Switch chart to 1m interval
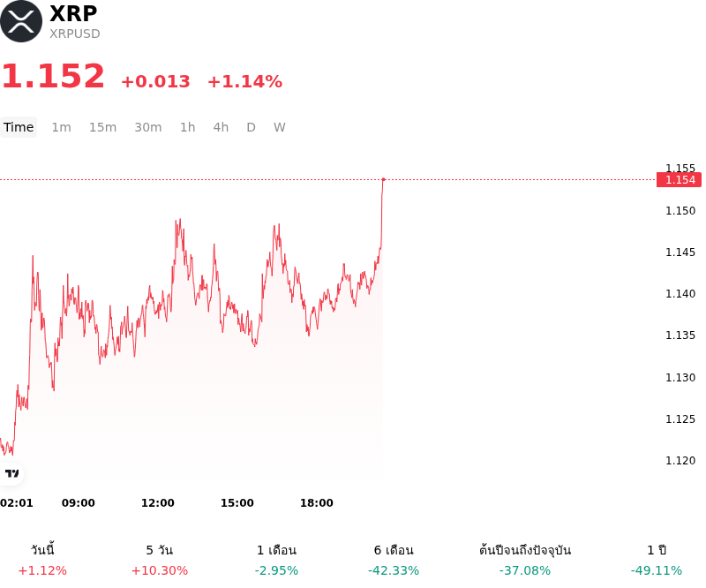 pos(61,127)
